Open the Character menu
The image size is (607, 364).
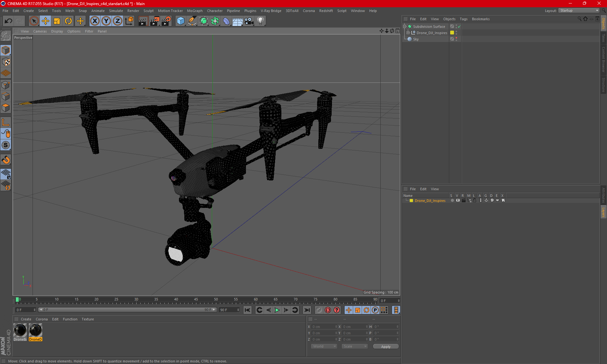click(215, 11)
